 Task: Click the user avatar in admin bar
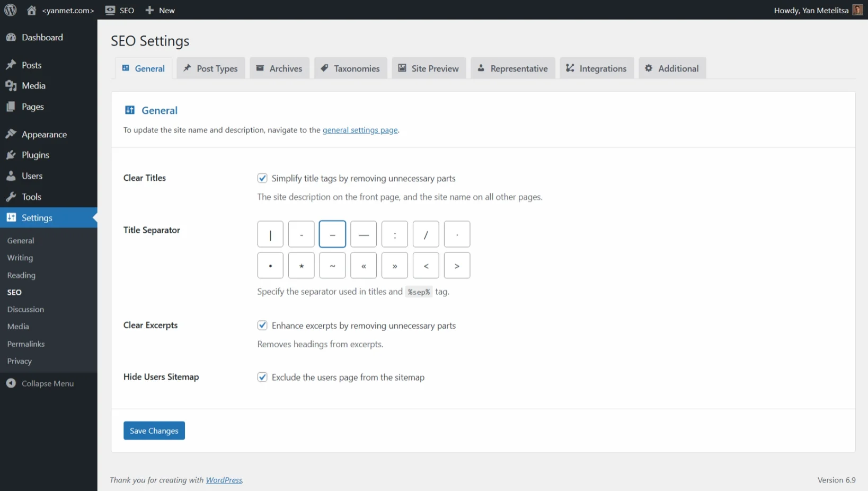[x=857, y=10]
